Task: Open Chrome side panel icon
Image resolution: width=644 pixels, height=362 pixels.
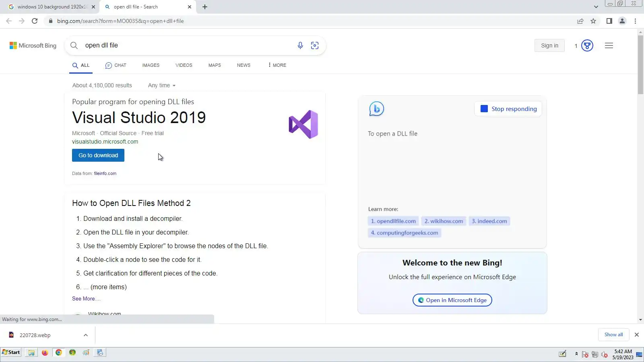Action: [x=609, y=21]
